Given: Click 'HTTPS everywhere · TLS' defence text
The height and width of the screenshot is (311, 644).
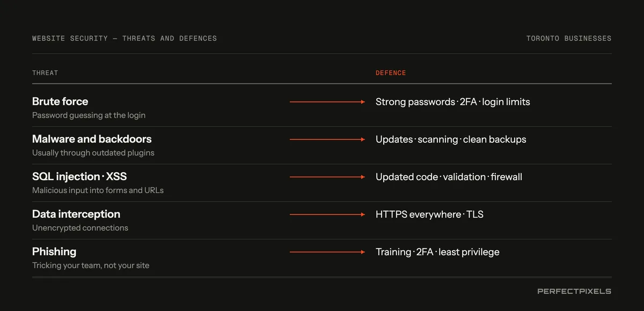Looking at the screenshot, I should [x=429, y=214].
